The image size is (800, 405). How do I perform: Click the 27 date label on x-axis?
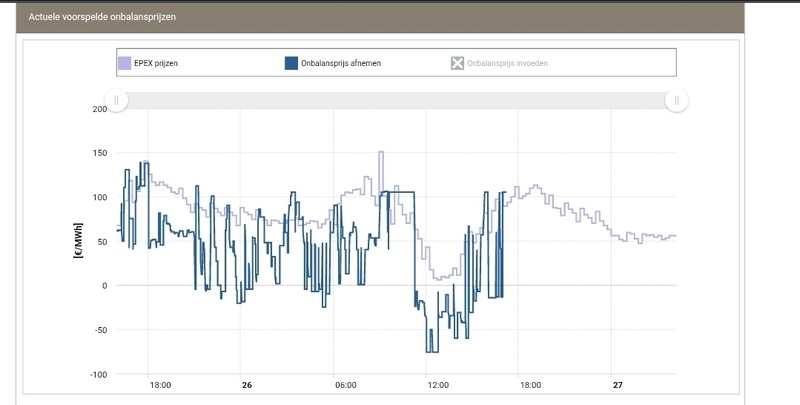(x=617, y=385)
